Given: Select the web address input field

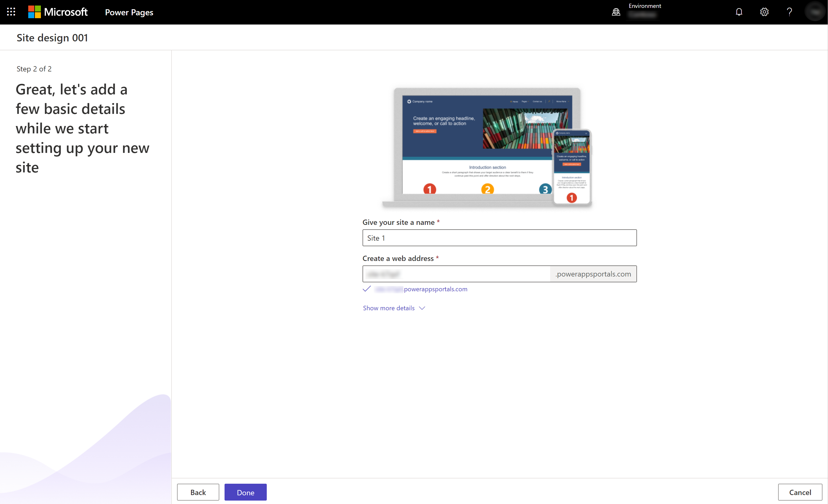Looking at the screenshot, I should [x=458, y=274].
